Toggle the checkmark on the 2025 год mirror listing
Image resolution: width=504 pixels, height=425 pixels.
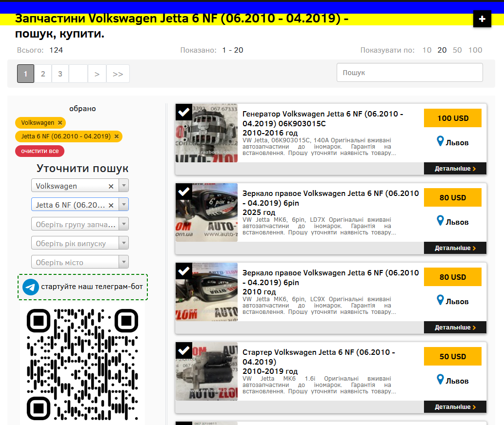coord(184,192)
